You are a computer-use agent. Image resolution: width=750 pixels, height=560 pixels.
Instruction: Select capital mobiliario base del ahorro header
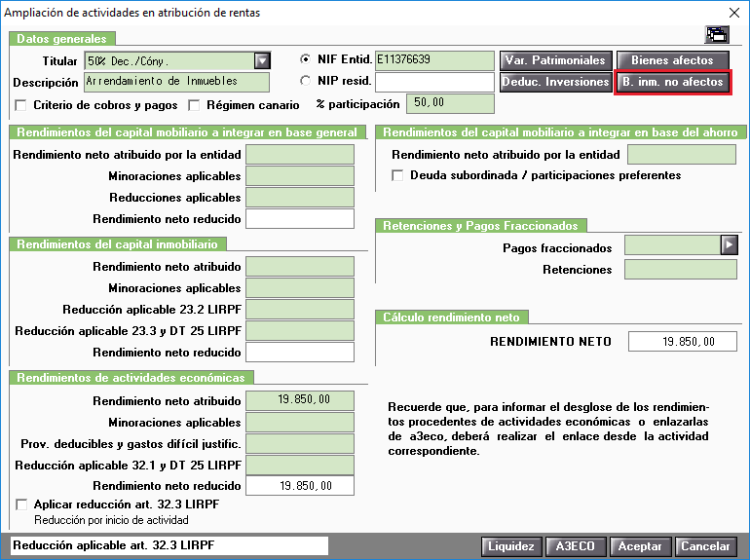561,132
